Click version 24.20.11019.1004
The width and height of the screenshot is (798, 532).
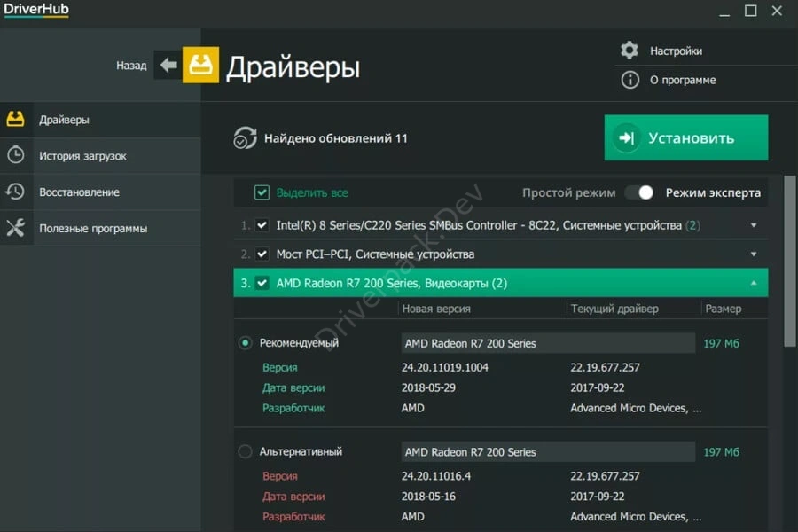coord(444,367)
